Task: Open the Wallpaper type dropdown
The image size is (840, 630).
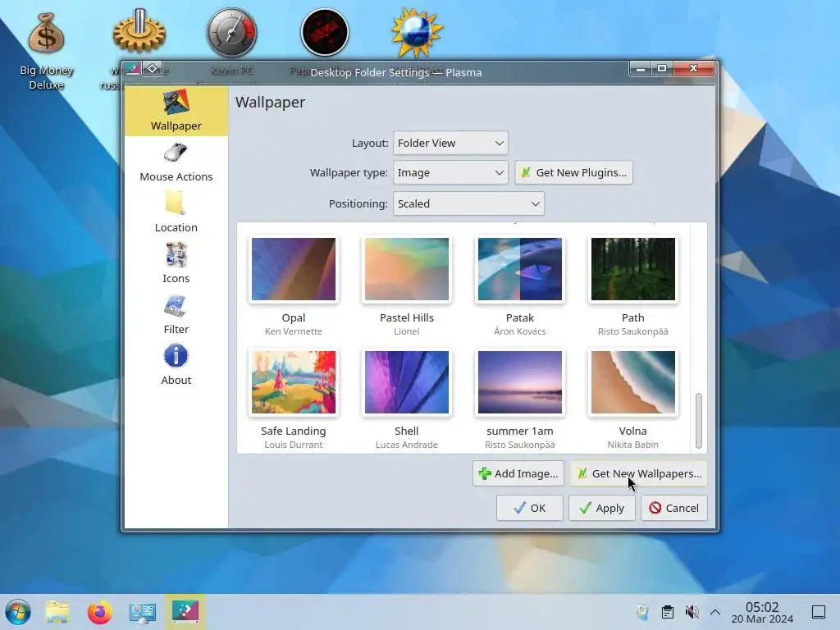Action: point(450,172)
